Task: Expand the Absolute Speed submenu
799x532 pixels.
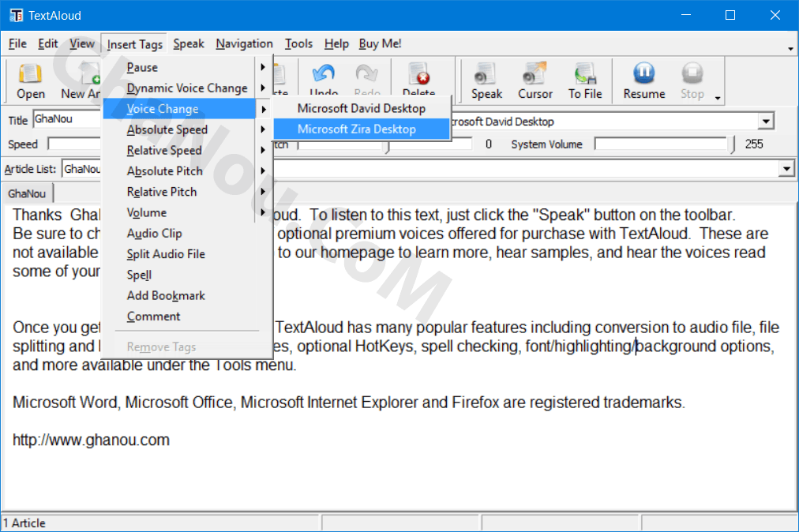Action: [187, 129]
